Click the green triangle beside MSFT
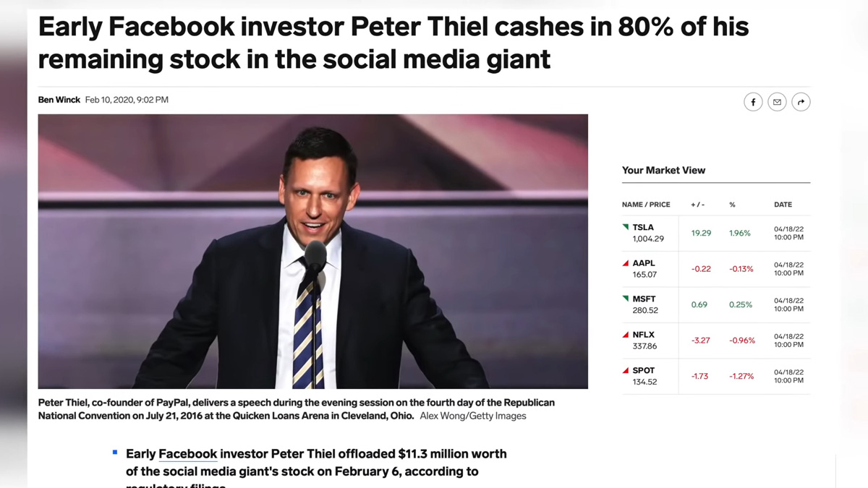This screenshot has width=868, height=488. coord(626,299)
